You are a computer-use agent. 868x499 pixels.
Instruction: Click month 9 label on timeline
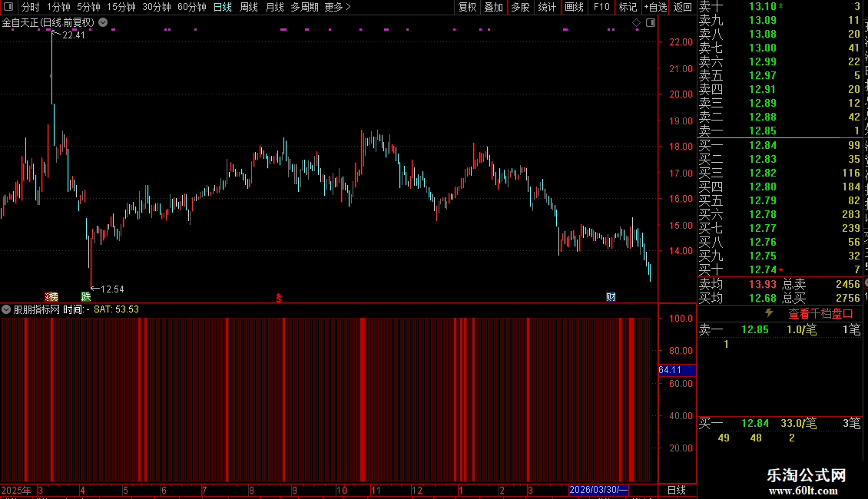pos(294,490)
